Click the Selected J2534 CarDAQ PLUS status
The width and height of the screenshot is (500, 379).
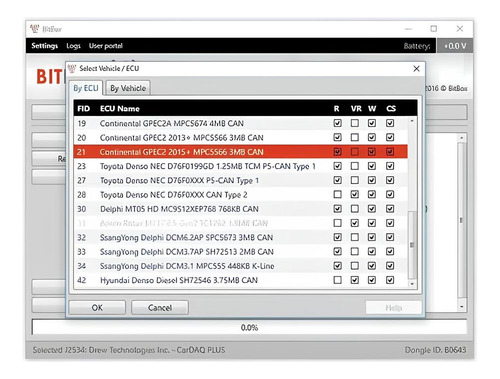(x=129, y=350)
